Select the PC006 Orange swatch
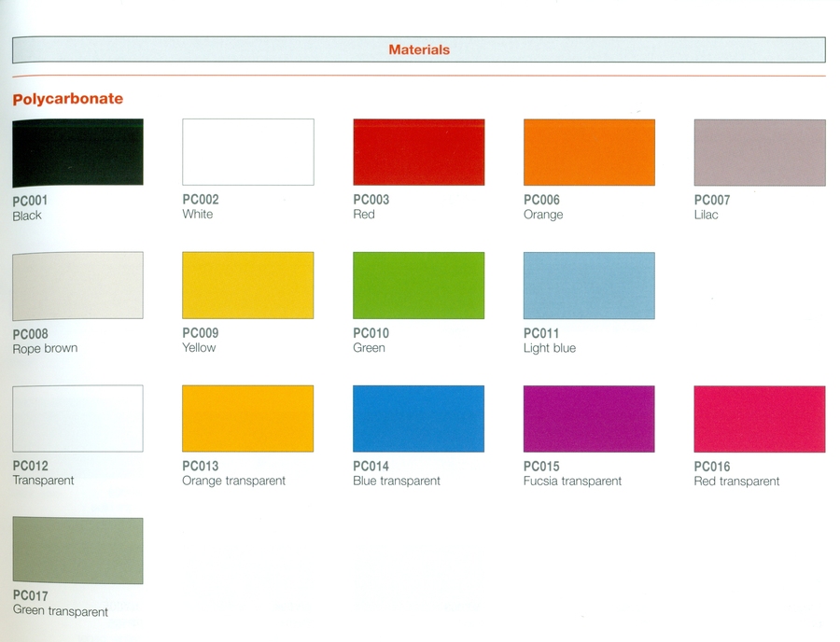 point(589,152)
